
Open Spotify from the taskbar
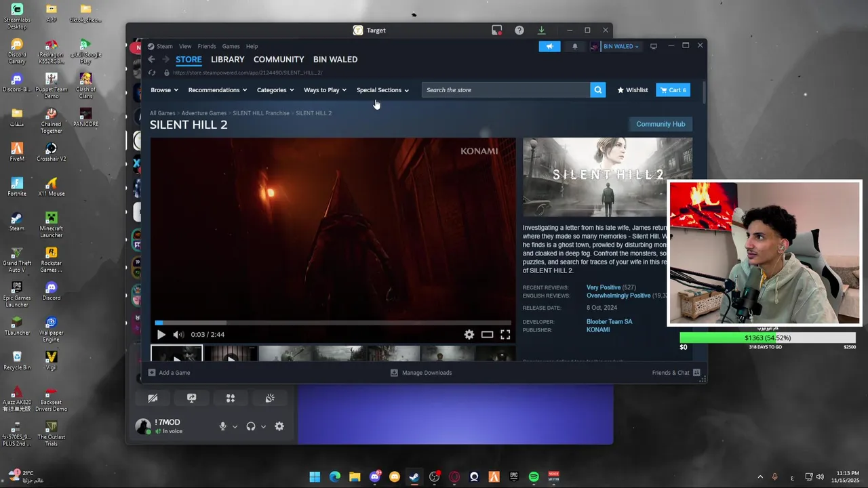tap(534, 477)
